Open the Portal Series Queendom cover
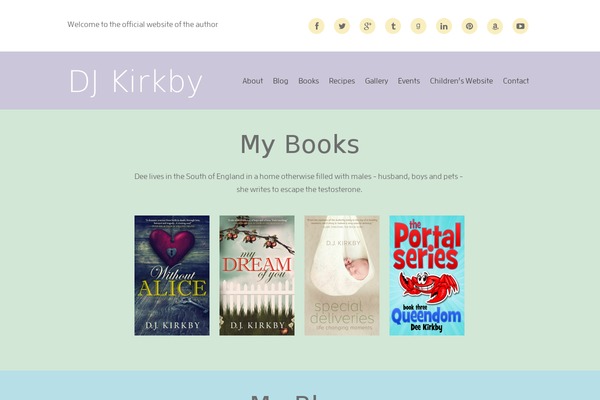Viewport: 600px width, 400px height. [427, 275]
